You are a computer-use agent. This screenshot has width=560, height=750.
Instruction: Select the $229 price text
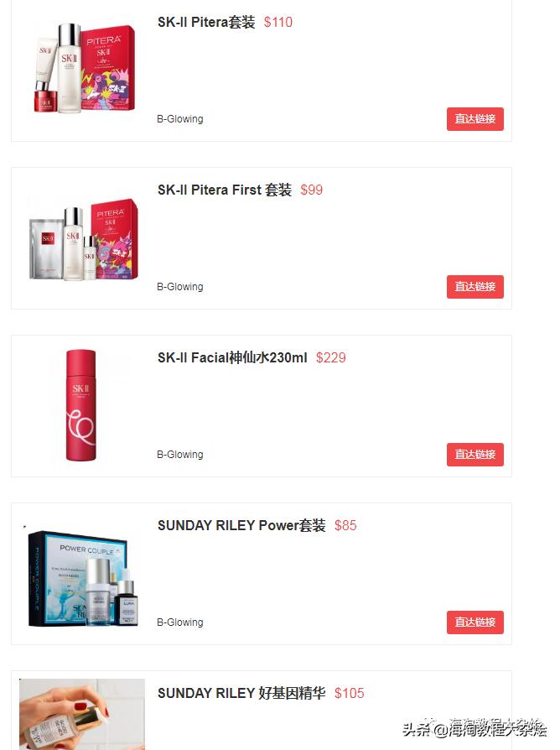click(330, 357)
